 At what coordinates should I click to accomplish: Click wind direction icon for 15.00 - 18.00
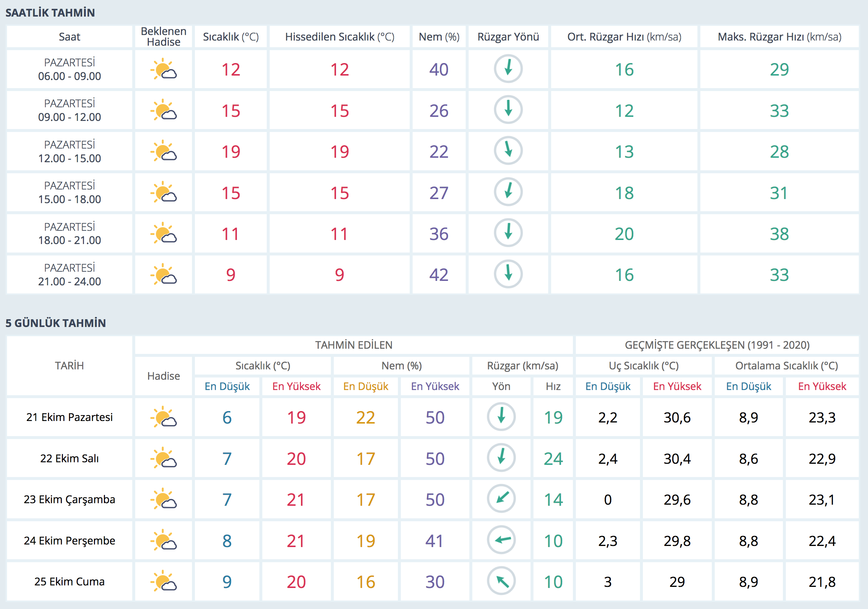point(508,192)
